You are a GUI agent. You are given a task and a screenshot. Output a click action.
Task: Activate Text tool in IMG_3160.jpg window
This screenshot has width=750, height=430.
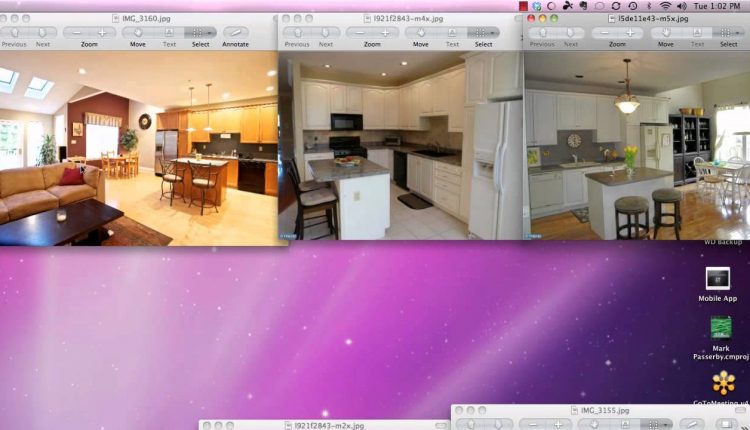click(169, 33)
